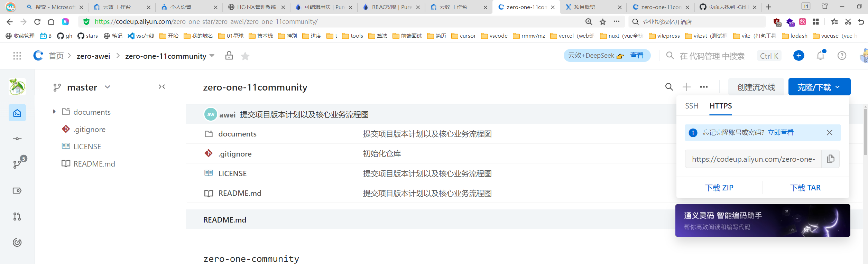Open README.md in file list
868x264 pixels.
click(240, 193)
